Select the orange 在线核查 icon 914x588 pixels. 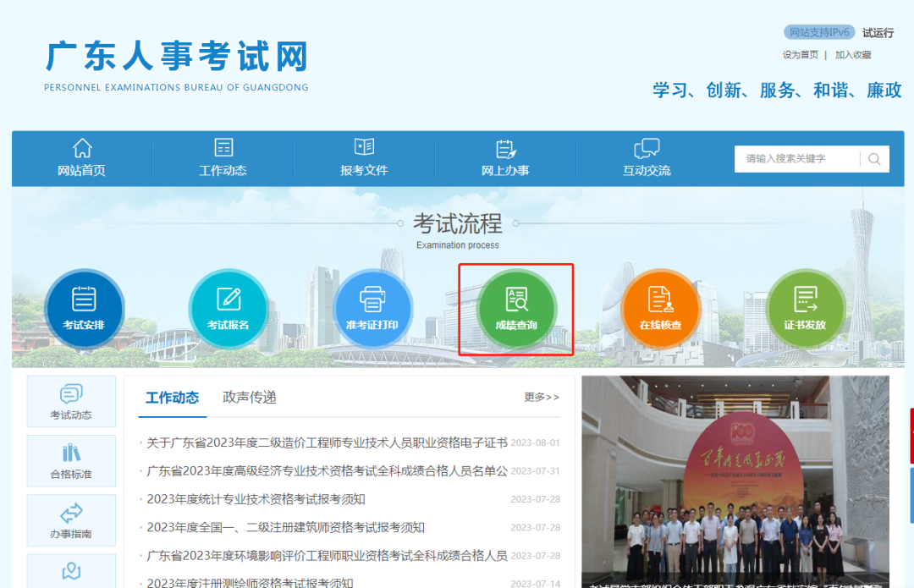click(x=660, y=308)
